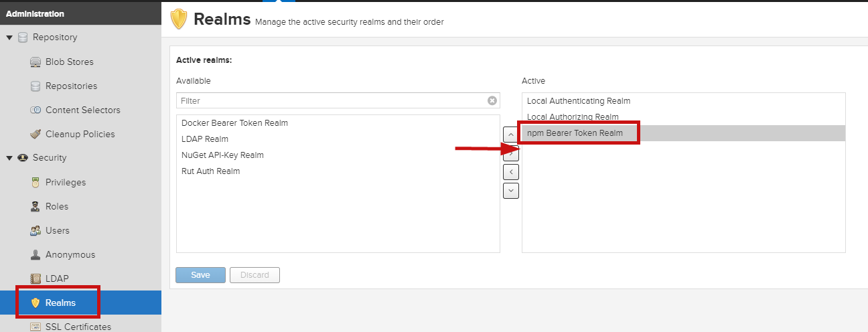
Task: Move selected realm up with the up arrow
Action: pos(511,135)
